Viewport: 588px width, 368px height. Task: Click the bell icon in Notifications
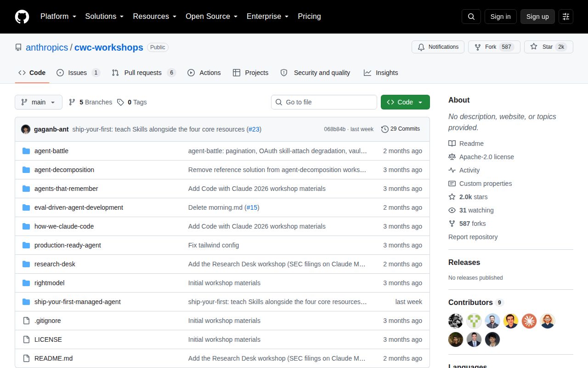pyautogui.click(x=421, y=47)
